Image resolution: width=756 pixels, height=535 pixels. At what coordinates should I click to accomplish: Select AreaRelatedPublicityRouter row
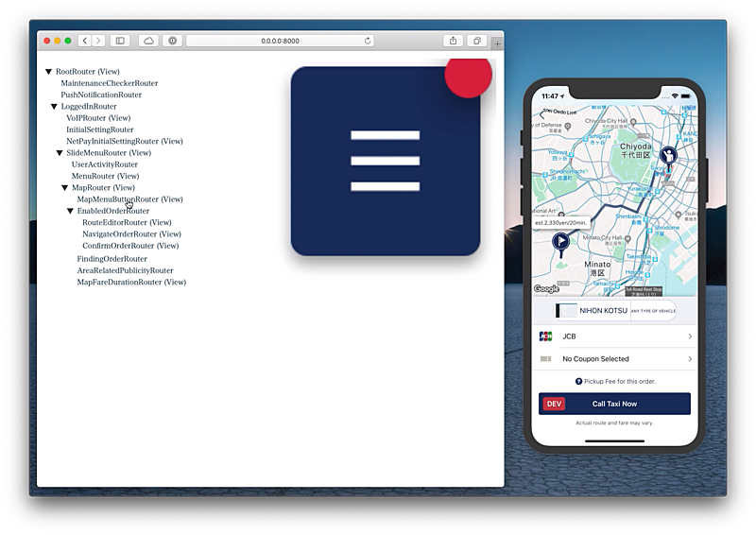[125, 270]
